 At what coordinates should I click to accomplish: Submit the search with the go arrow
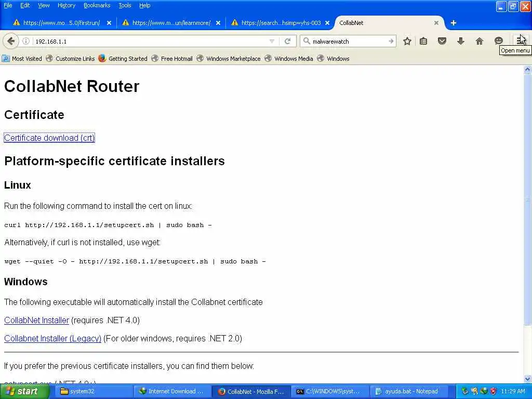click(391, 41)
